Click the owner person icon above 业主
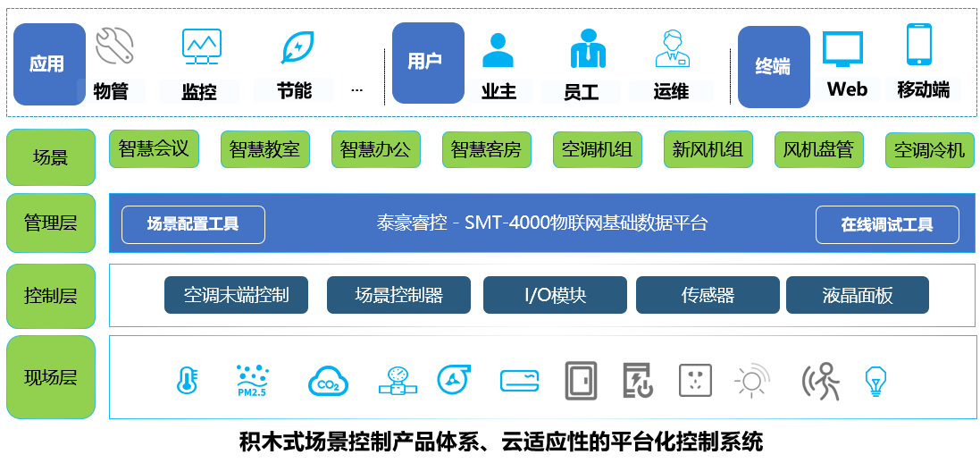 pyautogui.click(x=498, y=50)
